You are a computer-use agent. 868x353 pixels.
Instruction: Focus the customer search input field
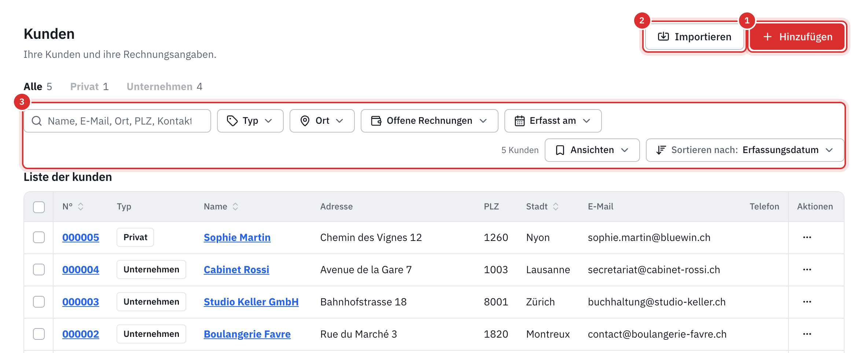[x=117, y=121]
